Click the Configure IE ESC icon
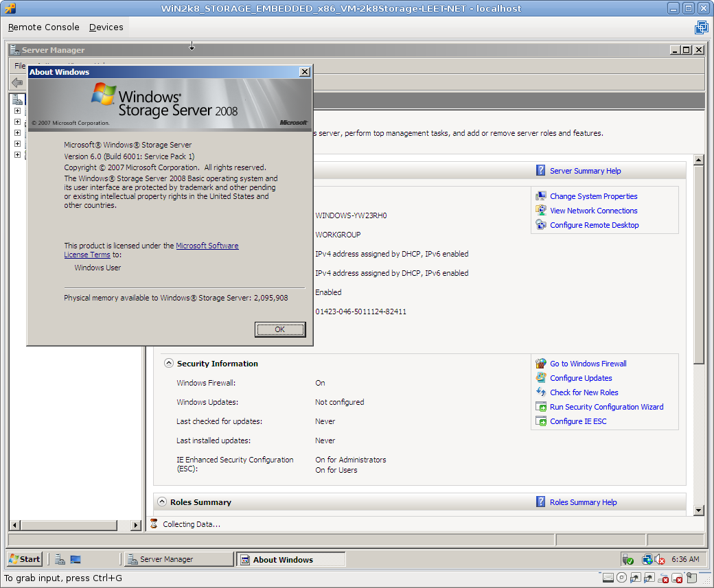 541,421
